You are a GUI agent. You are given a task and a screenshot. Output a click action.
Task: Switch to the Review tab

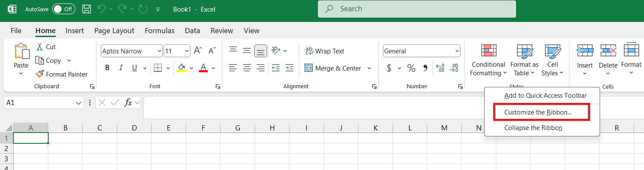(x=222, y=31)
